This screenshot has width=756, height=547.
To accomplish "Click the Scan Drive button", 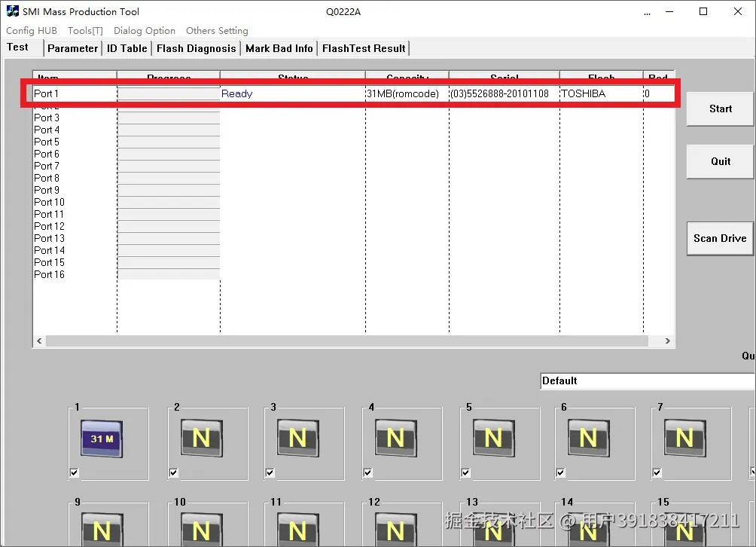I will [721, 238].
